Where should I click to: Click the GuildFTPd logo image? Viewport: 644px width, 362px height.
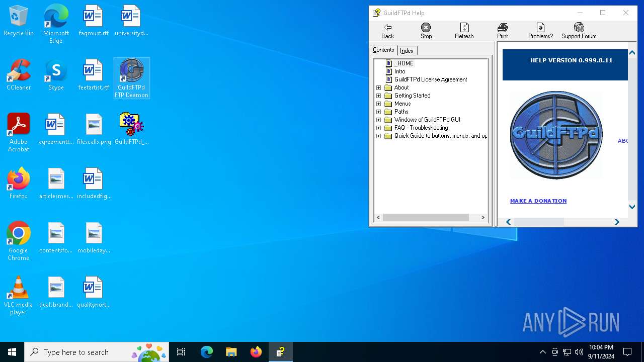coord(556,135)
